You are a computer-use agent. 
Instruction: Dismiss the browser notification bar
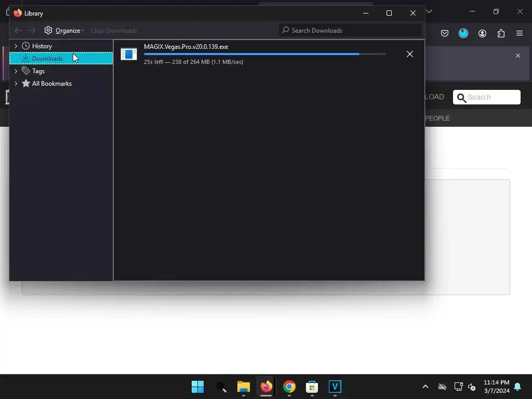tap(518, 56)
